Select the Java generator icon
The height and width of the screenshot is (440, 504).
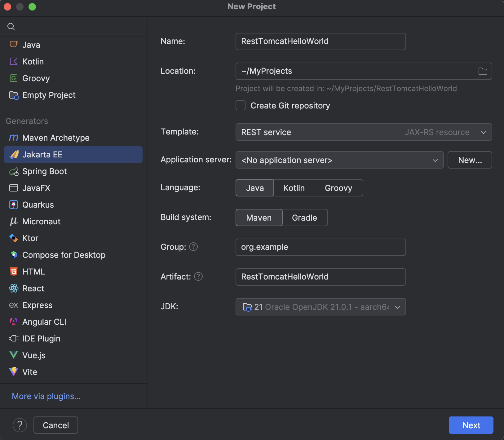click(x=14, y=45)
